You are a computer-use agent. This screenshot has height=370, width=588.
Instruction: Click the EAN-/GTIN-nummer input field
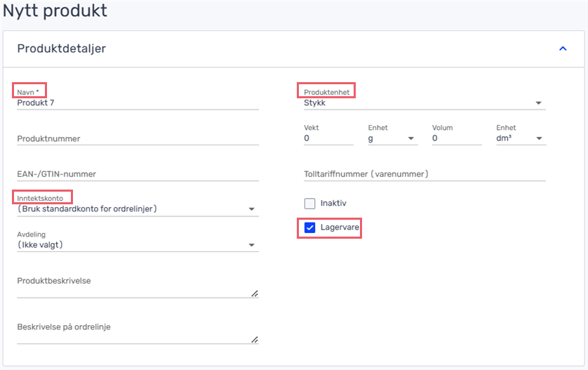(x=138, y=174)
